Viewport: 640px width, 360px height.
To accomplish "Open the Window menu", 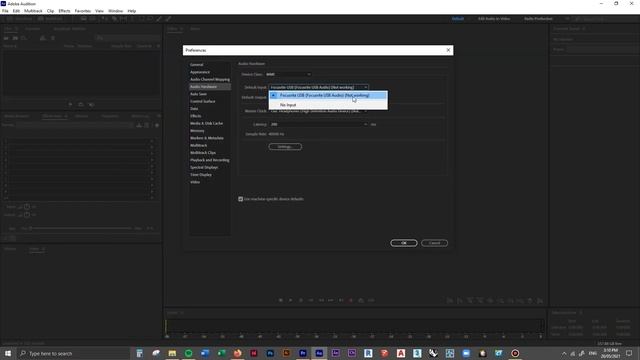I will pos(116,11).
